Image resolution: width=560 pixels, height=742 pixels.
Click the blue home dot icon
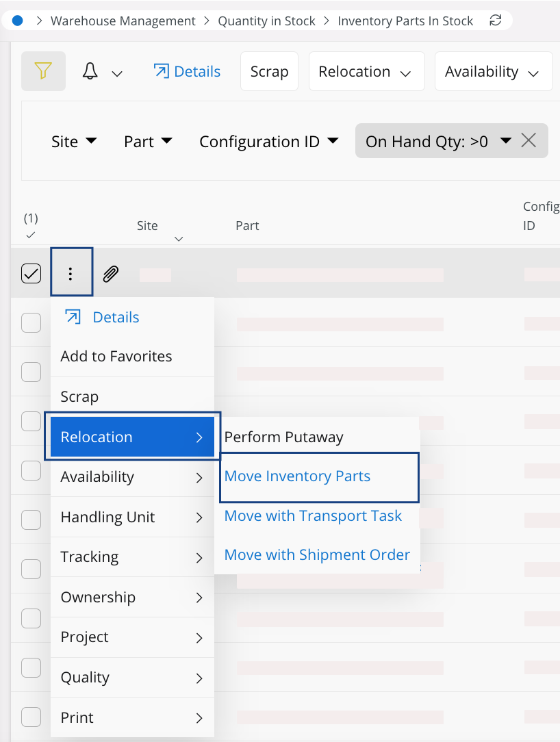click(18, 21)
